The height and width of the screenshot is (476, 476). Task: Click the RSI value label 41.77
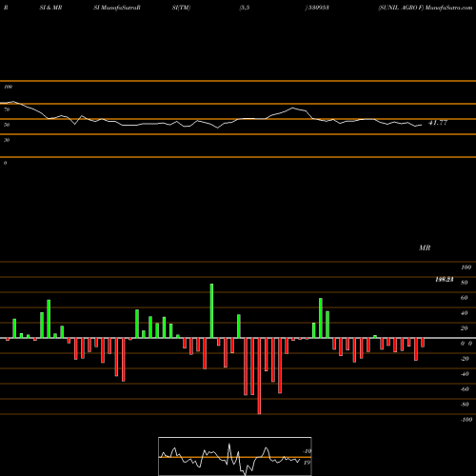[438, 123]
